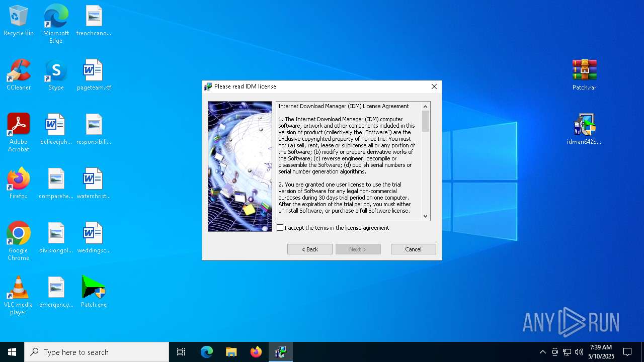This screenshot has width=644, height=362.
Task: Show hidden system tray icons
Action: [542, 352]
